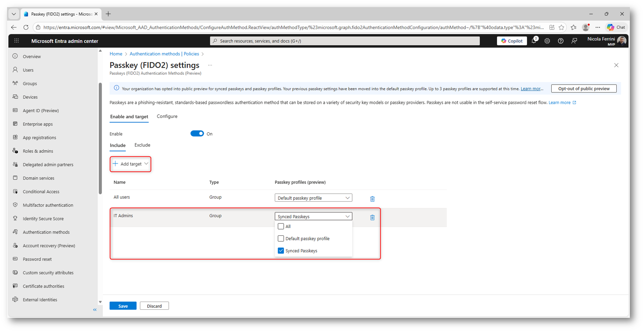The height and width of the screenshot is (332, 644).
Task: Open the app launcher waffle icon
Action: click(17, 41)
